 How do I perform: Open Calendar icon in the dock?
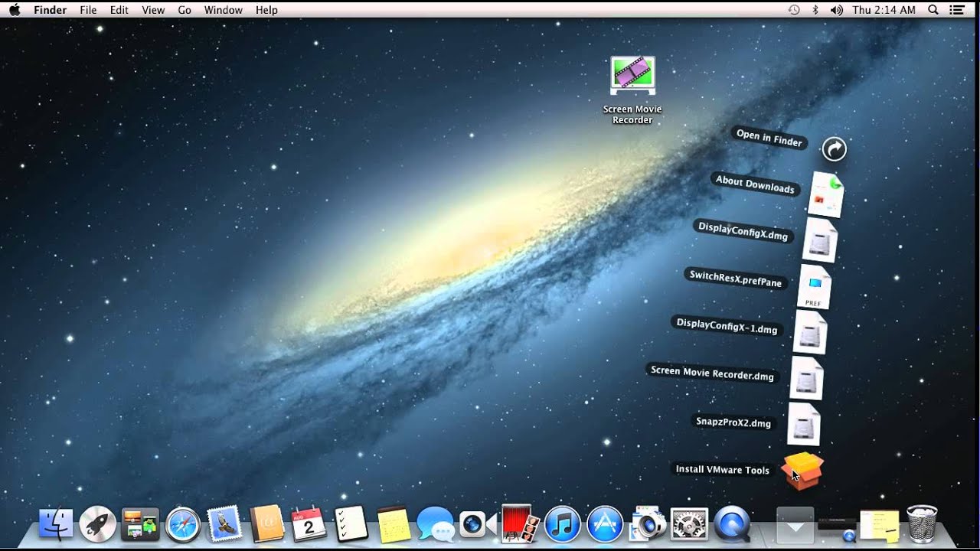point(309,525)
